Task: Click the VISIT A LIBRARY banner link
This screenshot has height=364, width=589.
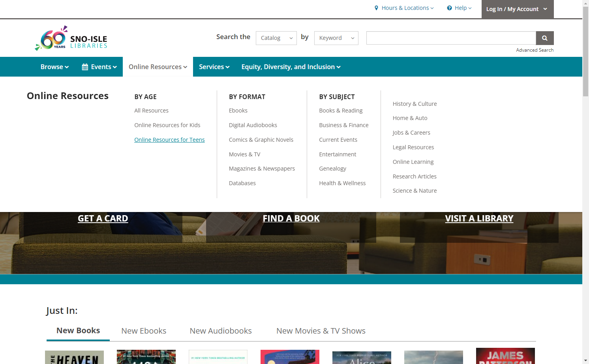Action: (x=479, y=218)
